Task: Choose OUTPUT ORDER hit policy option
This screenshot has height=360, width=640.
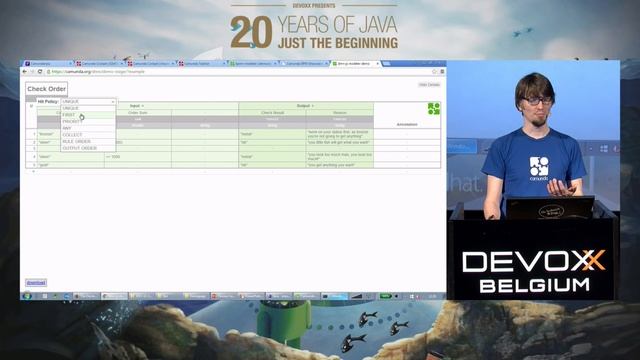Action: coord(88,148)
